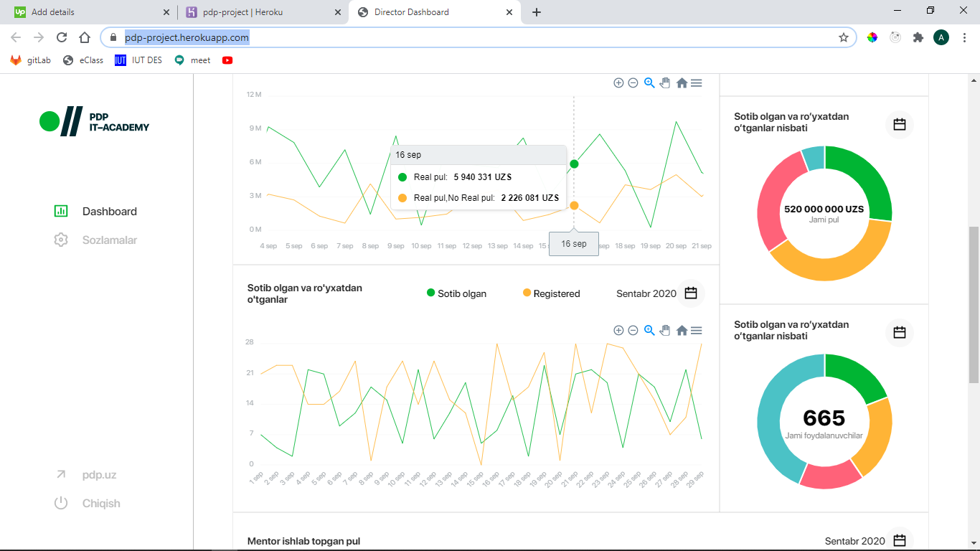980x551 pixels.
Task: Switch to pdp-project Heroku browser tab
Action: click(263, 12)
